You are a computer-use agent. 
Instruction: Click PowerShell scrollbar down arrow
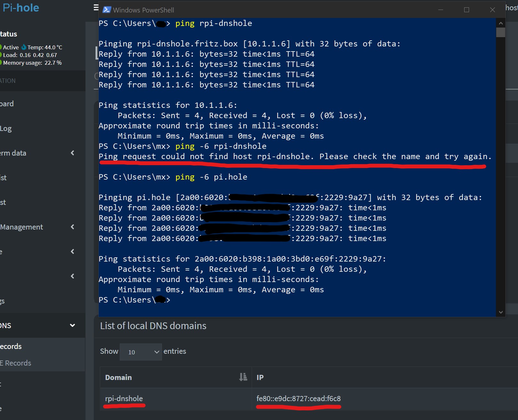pyautogui.click(x=501, y=312)
